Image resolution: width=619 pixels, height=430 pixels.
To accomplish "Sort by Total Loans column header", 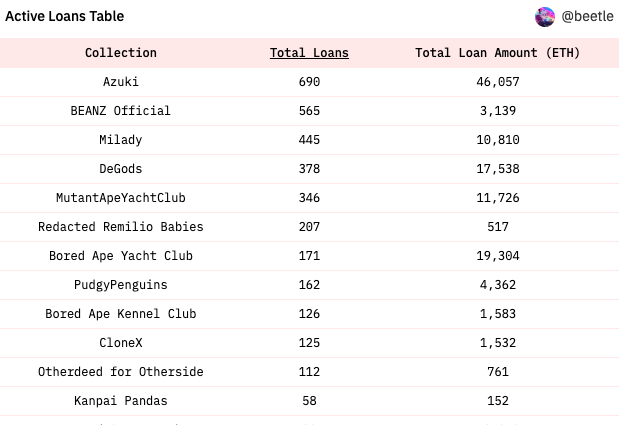I will [309, 53].
